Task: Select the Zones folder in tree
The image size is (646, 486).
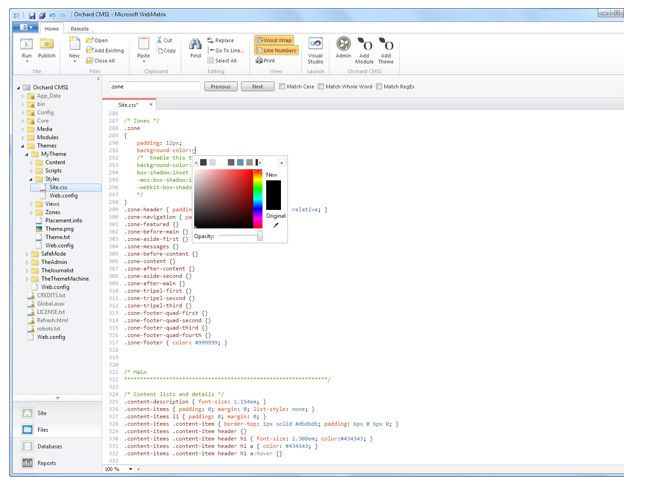Action: pos(52,212)
